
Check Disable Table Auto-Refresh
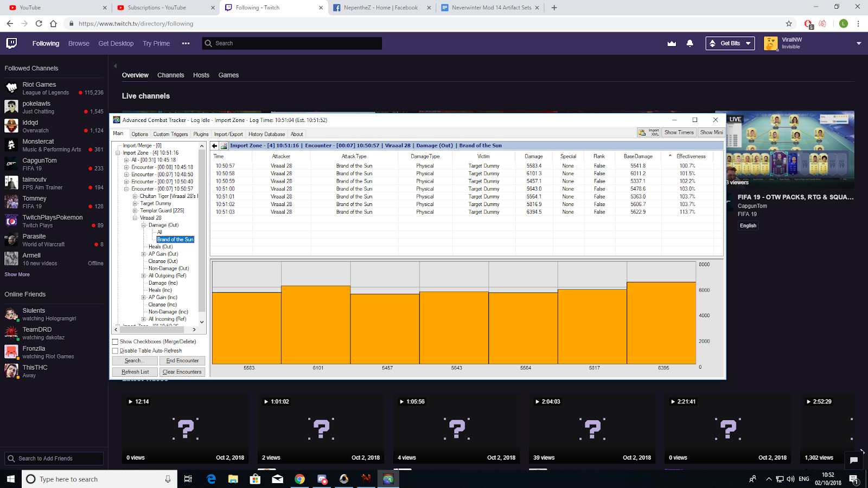coord(115,351)
